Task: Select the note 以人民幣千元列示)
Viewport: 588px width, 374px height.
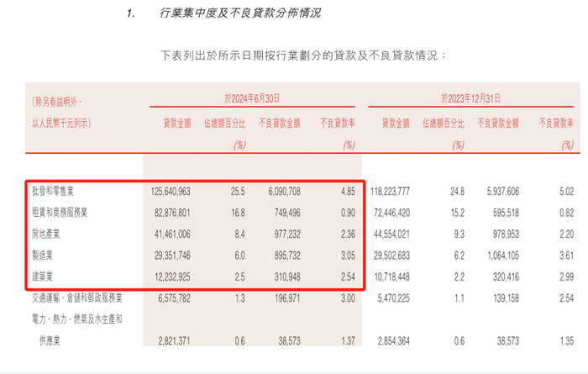Action: (x=61, y=123)
